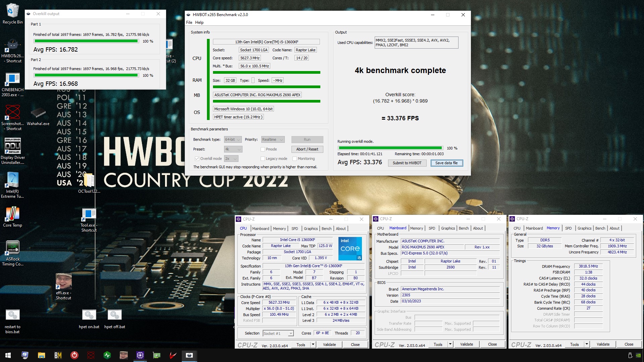Image resolution: width=644 pixels, height=362 pixels.
Task: Open the Recycle Bin desktop icon
Action: point(12,14)
